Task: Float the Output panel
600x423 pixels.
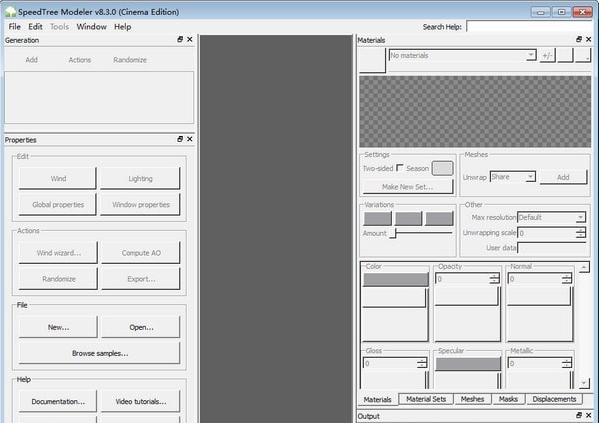Action: pyautogui.click(x=579, y=415)
